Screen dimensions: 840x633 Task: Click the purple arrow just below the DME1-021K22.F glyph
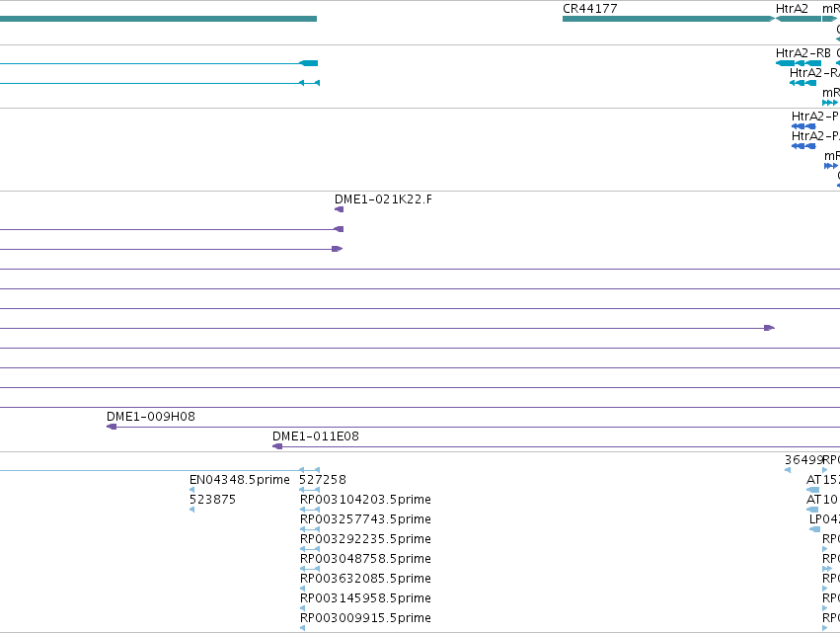click(x=339, y=229)
